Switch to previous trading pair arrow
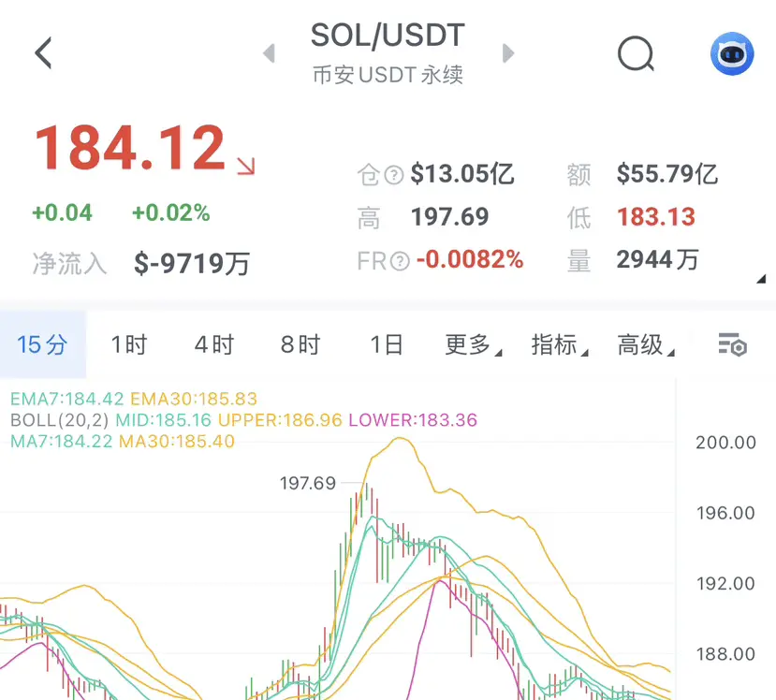The image size is (776, 700). 269,53
